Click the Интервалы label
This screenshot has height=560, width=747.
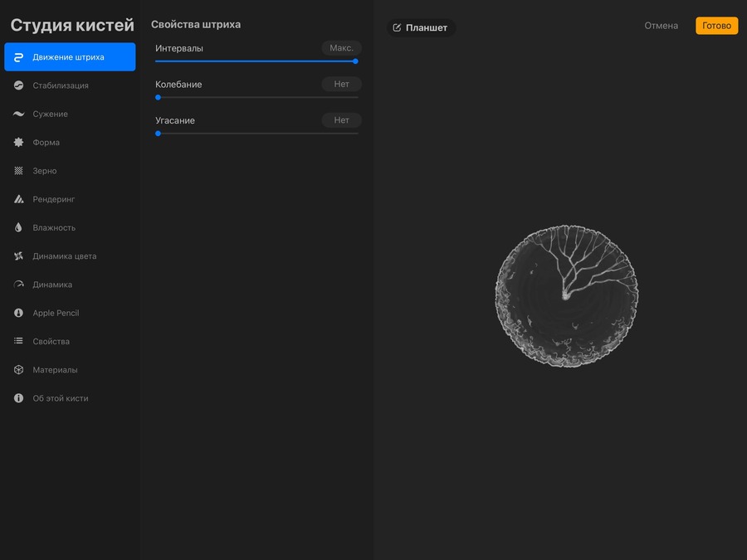(179, 48)
